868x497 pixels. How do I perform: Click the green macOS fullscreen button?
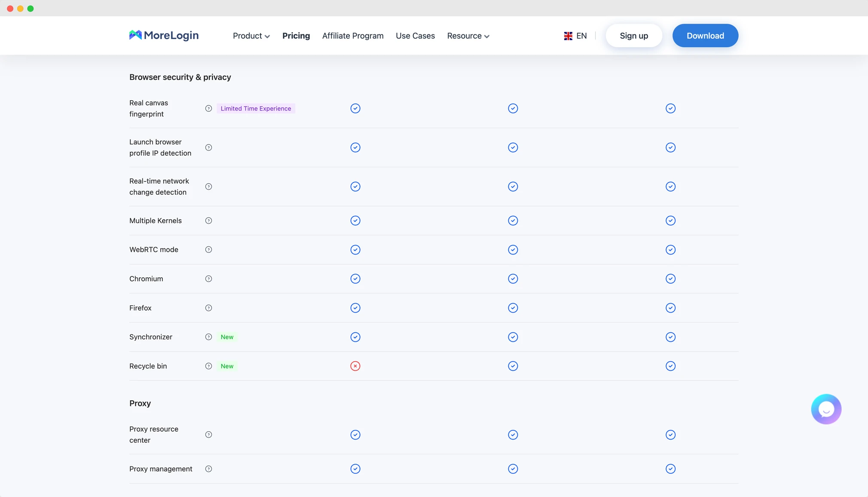(31, 8)
